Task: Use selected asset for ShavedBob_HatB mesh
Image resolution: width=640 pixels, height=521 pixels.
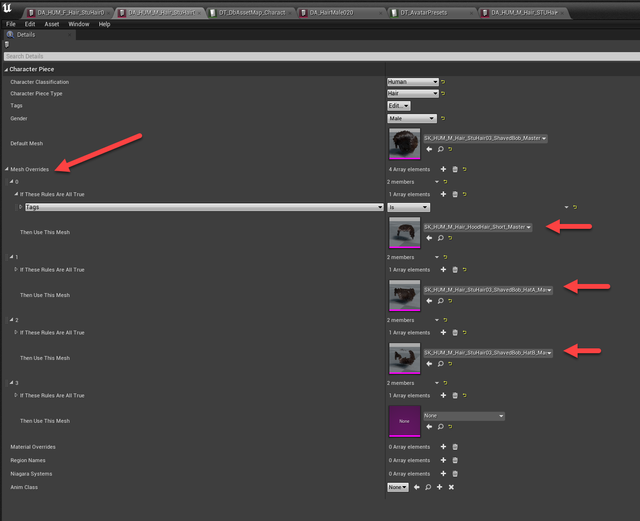Action: 429,364
